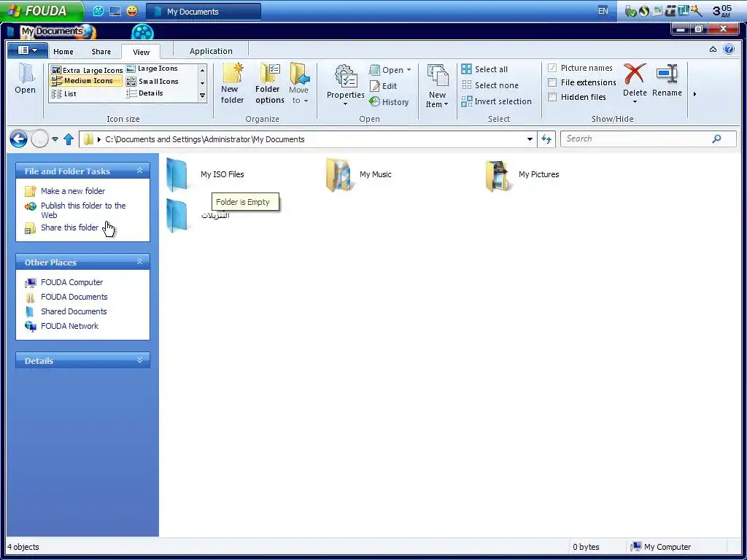Click the EN language indicator

coord(603,11)
